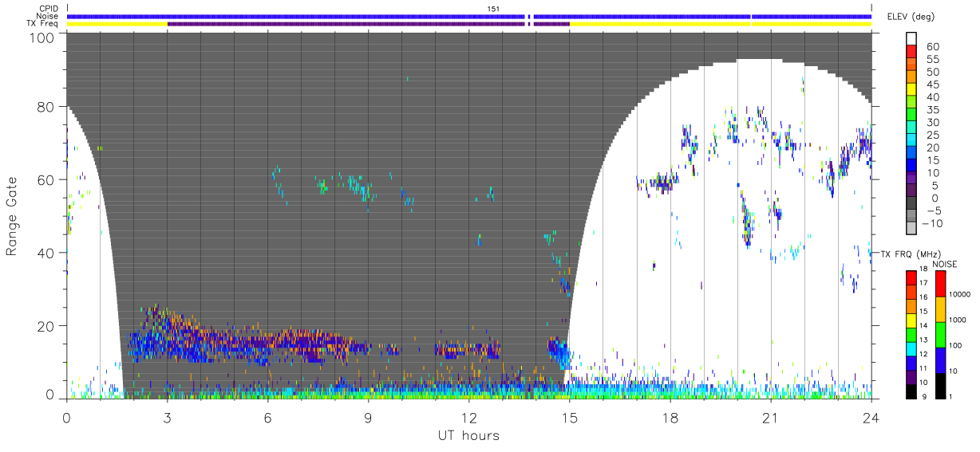Click the '9' tick on UT hours axis
This screenshot has width=980, height=452.
(368, 418)
